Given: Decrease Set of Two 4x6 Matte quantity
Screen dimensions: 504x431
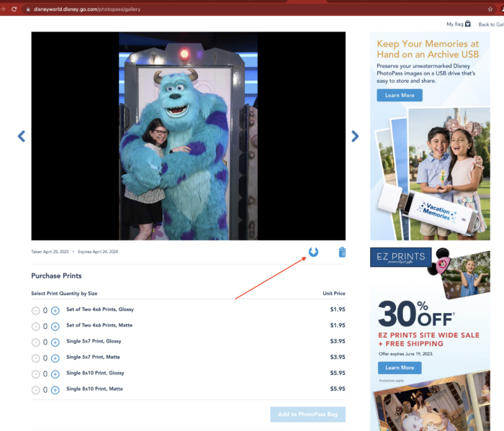Looking at the screenshot, I should coord(36,327).
